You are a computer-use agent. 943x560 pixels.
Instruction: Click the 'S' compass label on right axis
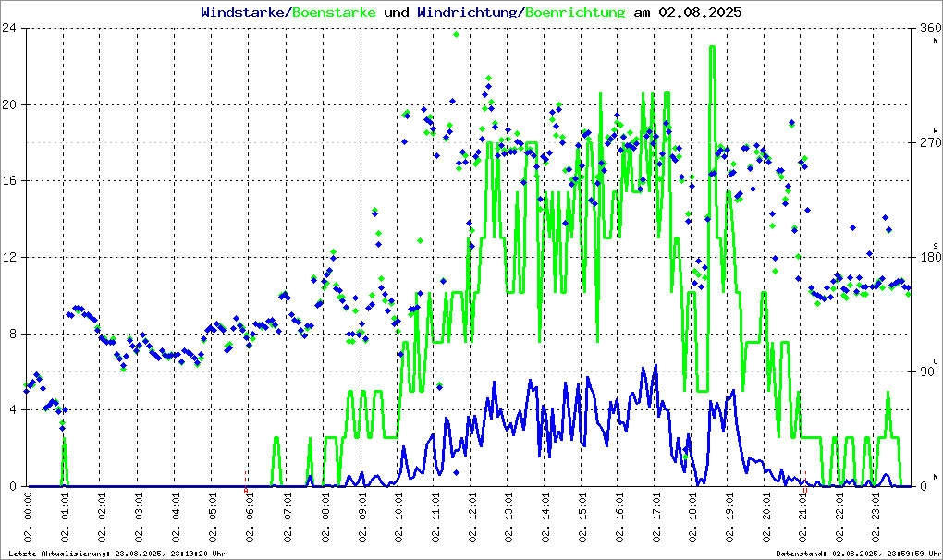pyautogui.click(x=936, y=246)
